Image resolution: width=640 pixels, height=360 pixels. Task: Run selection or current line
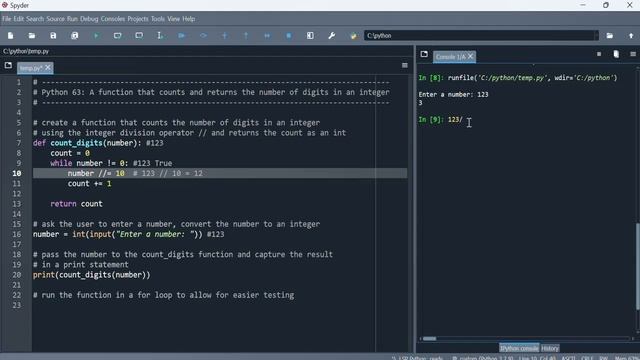tap(160, 36)
